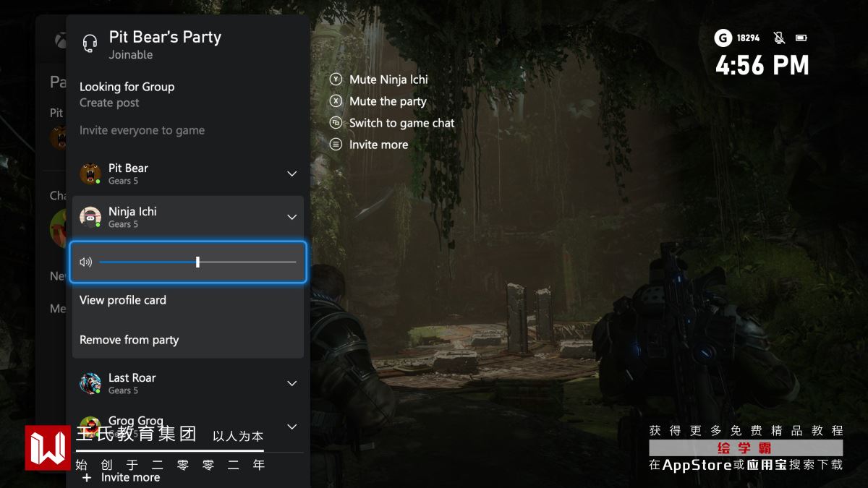Click Last Roar's avatar picture
The width and height of the screenshot is (868, 488).
click(x=90, y=384)
